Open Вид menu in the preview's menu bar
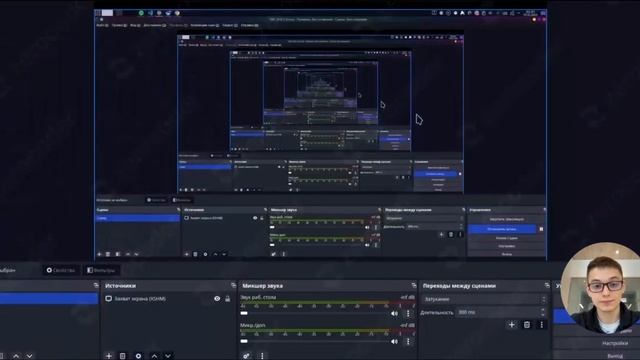 (136, 25)
